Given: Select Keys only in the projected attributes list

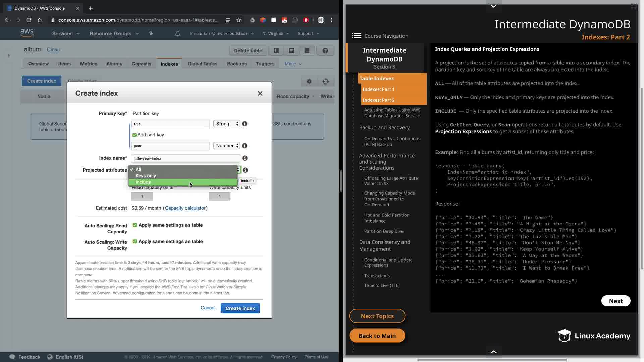Looking at the screenshot, I should point(146,176).
